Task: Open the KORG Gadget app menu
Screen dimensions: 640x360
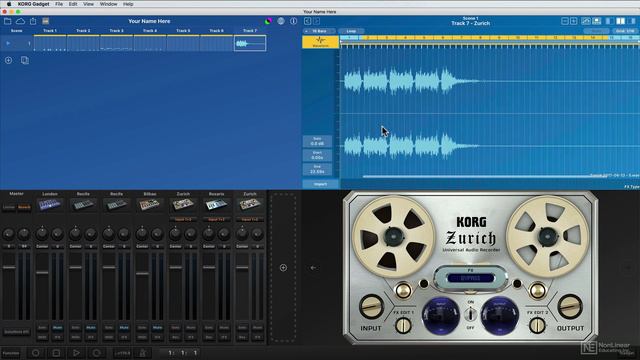Action: [x=33, y=4]
